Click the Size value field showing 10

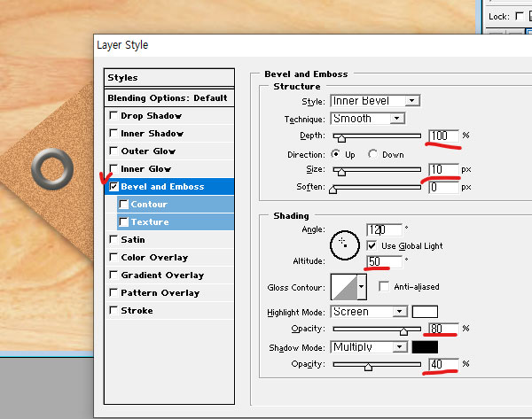pos(444,169)
